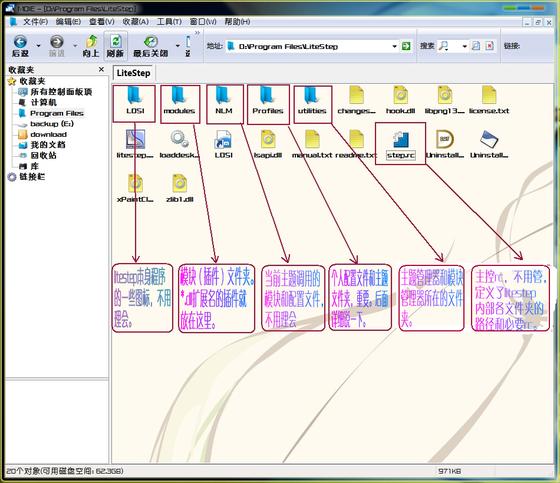Click the search magnifier icon
The image size is (560, 483).
[444, 46]
